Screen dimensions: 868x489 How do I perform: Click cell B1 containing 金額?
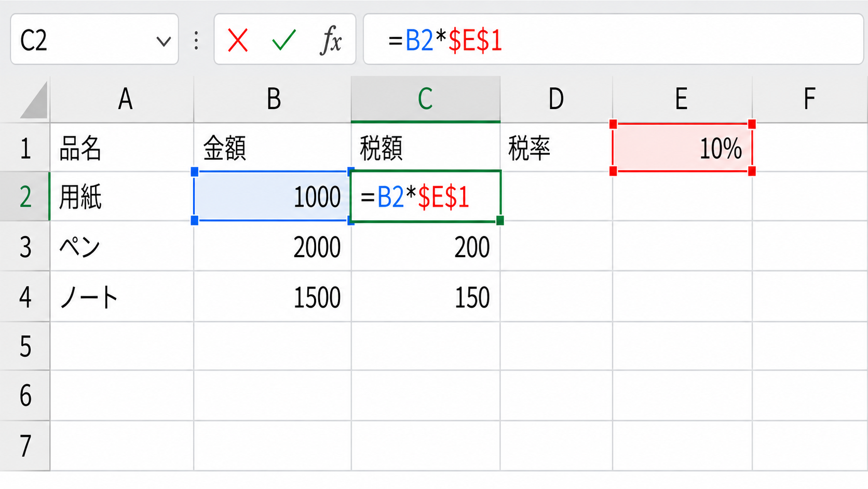(273, 148)
